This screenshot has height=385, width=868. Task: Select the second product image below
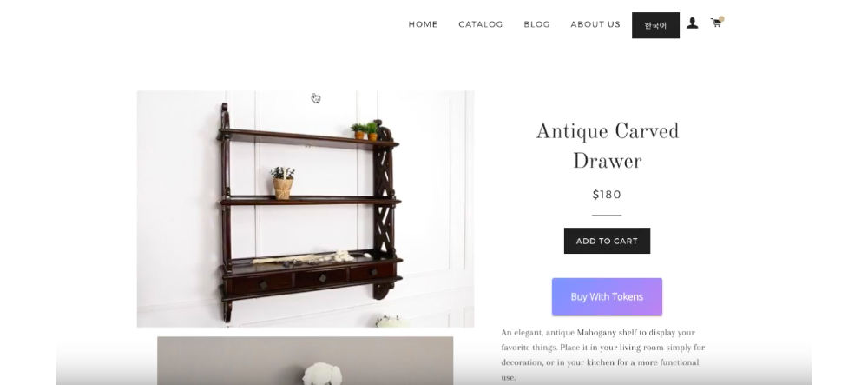pyautogui.click(x=305, y=361)
